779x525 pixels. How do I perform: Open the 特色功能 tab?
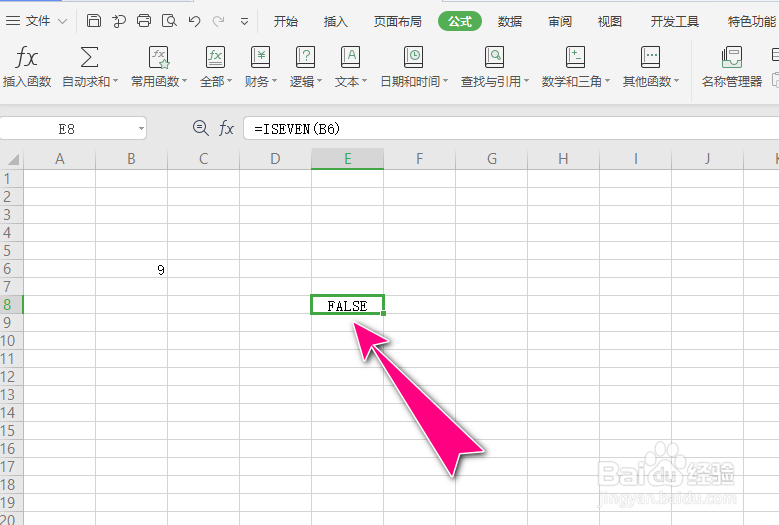(752, 21)
